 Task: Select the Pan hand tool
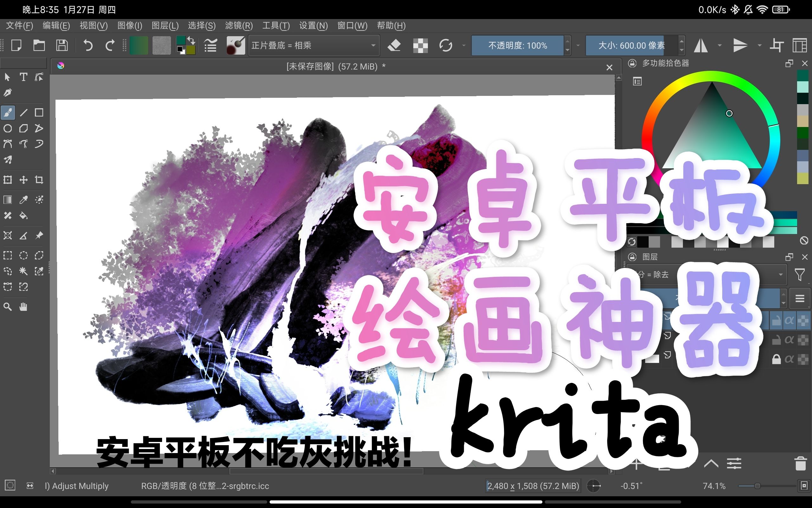pyautogui.click(x=23, y=307)
